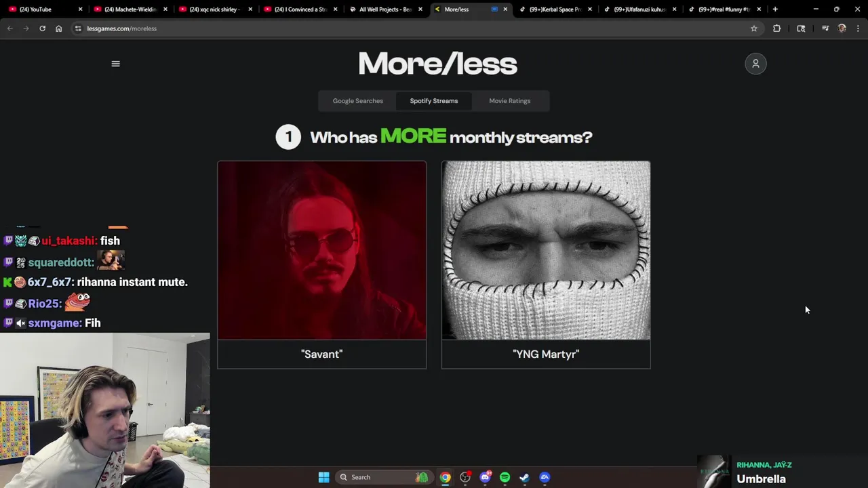The width and height of the screenshot is (868, 488).
Task: Choose the "YNG Martyr" name label
Action: (546, 354)
